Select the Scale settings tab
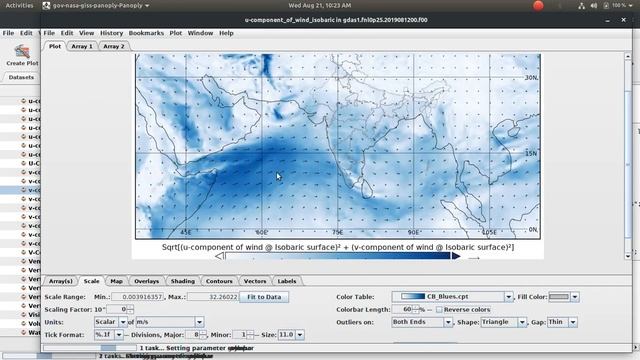The image size is (640, 360). pos(91,281)
